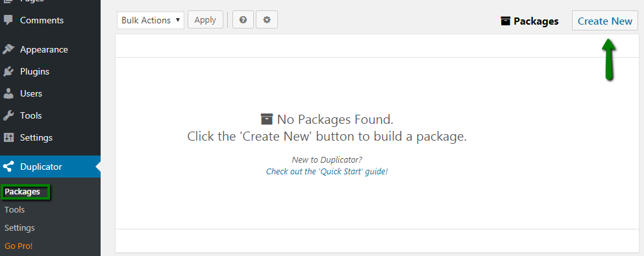644x256 pixels.
Task: Open the Bulk Actions dropdown
Action: 151,19
